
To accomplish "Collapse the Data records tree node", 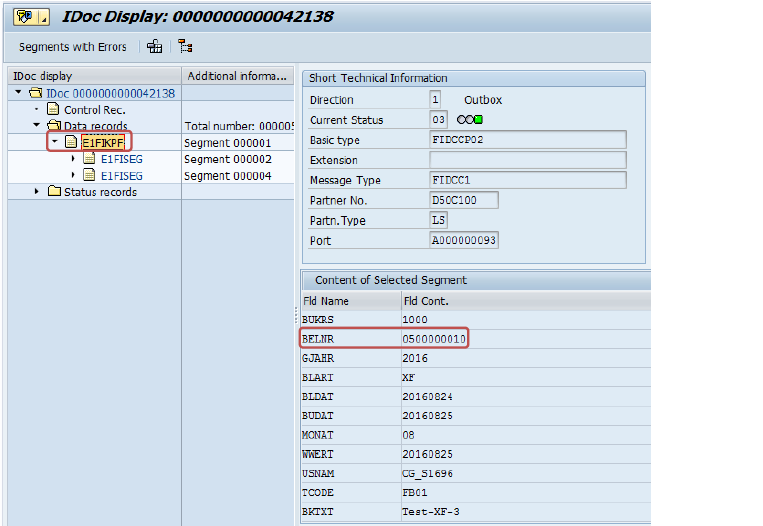I will point(37,125).
